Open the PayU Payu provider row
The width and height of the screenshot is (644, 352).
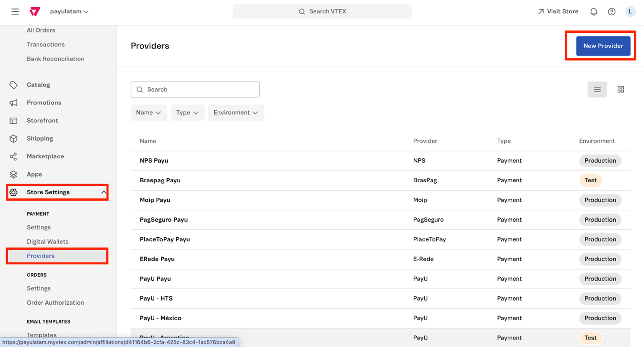[x=380, y=279]
